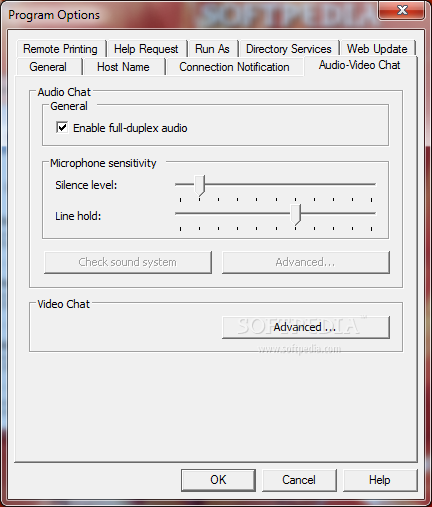The image size is (432, 507).
Task: Open Video Chat Advanced settings
Action: tap(306, 327)
